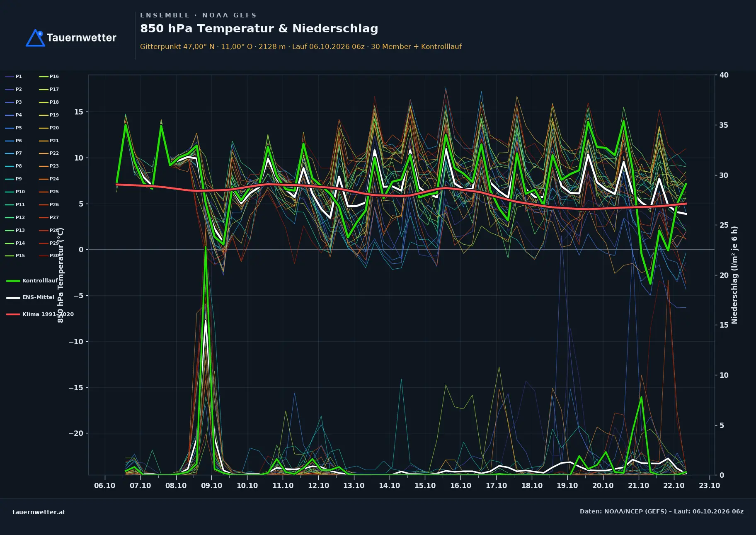This screenshot has width=756, height=535.
Task: Select the P15 legend entry
Action: pyautogui.click(x=15, y=256)
